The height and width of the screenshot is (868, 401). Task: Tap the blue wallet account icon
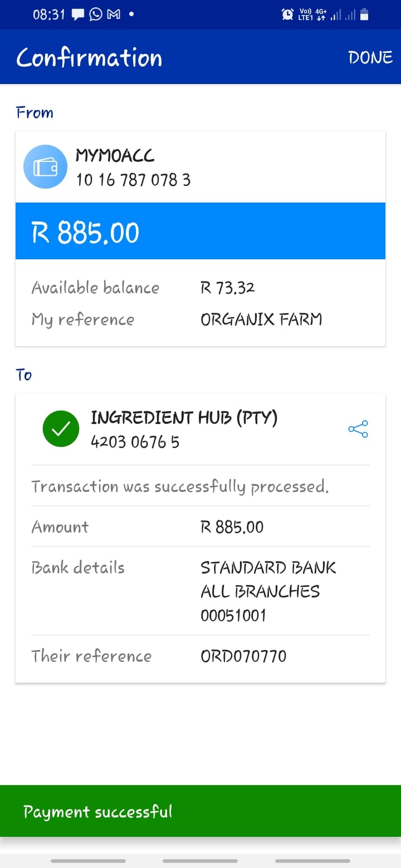[x=45, y=166]
